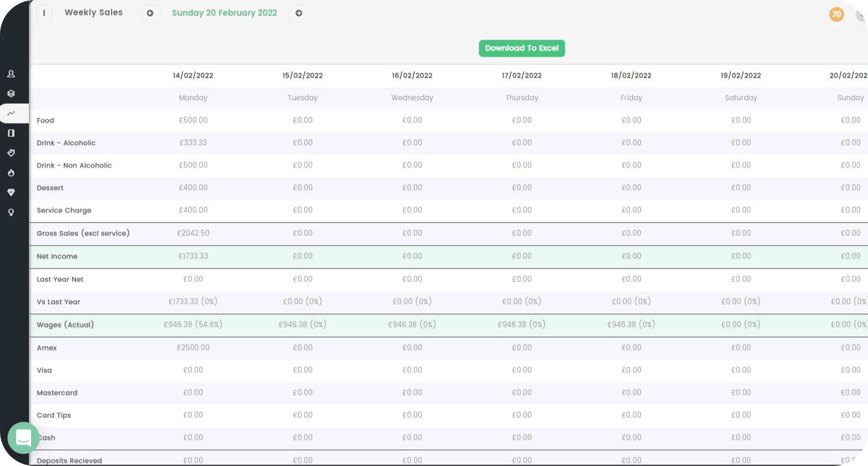The height and width of the screenshot is (466, 868).
Task: Open the chat support bubble
Action: [x=23, y=438]
